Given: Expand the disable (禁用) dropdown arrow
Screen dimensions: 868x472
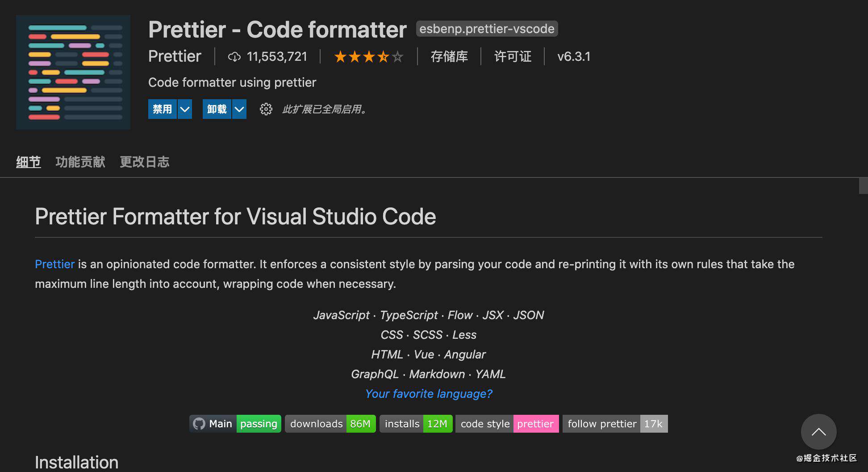Looking at the screenshot, I should 185,109.
